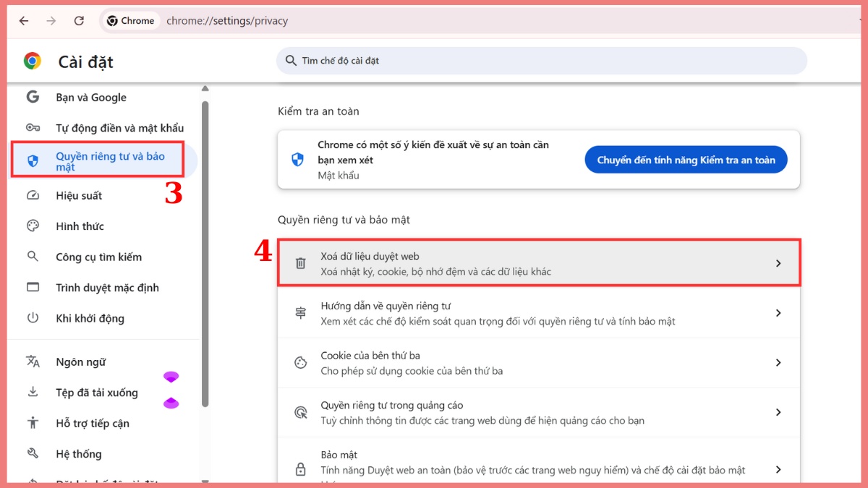
Task: Click the Hiệu suất gauge icon
Action: [33, 195]
